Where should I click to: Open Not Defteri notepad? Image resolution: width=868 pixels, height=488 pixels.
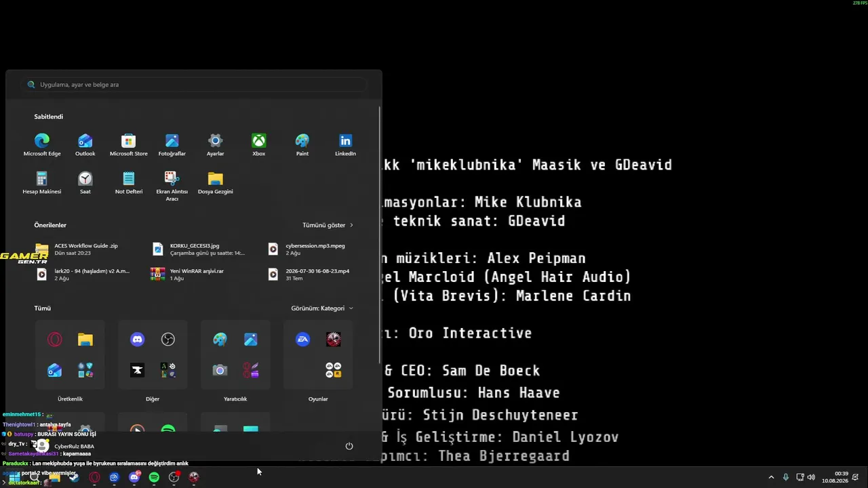[129, 182]
